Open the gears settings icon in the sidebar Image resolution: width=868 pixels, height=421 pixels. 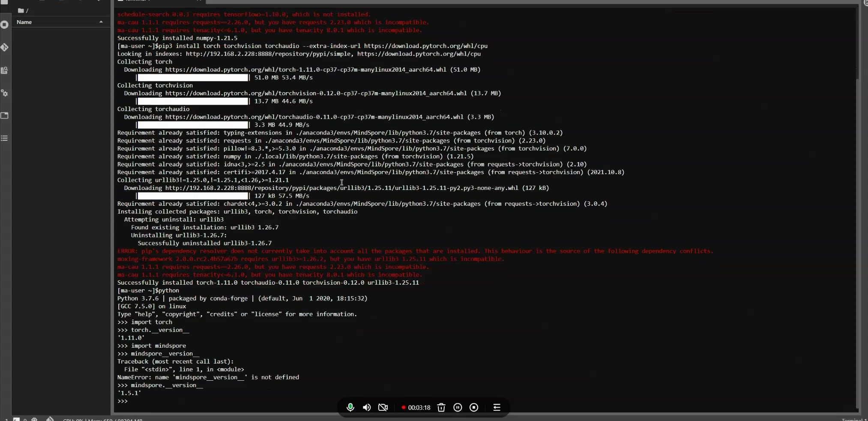coord(5,93)
